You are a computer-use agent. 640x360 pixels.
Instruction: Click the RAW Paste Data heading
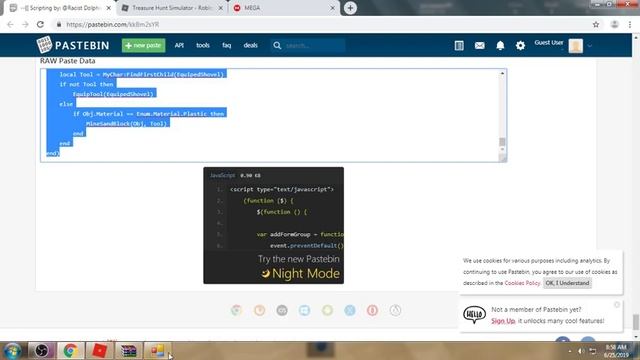pyautogui.click(x=67, y=61)
